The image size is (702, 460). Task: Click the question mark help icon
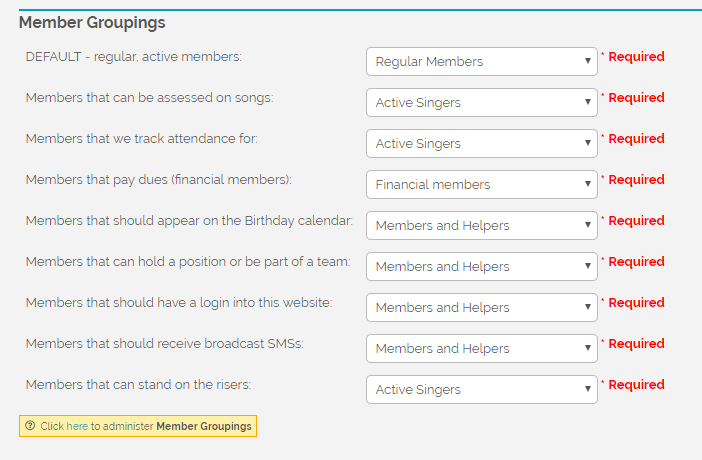click(30, 426)
